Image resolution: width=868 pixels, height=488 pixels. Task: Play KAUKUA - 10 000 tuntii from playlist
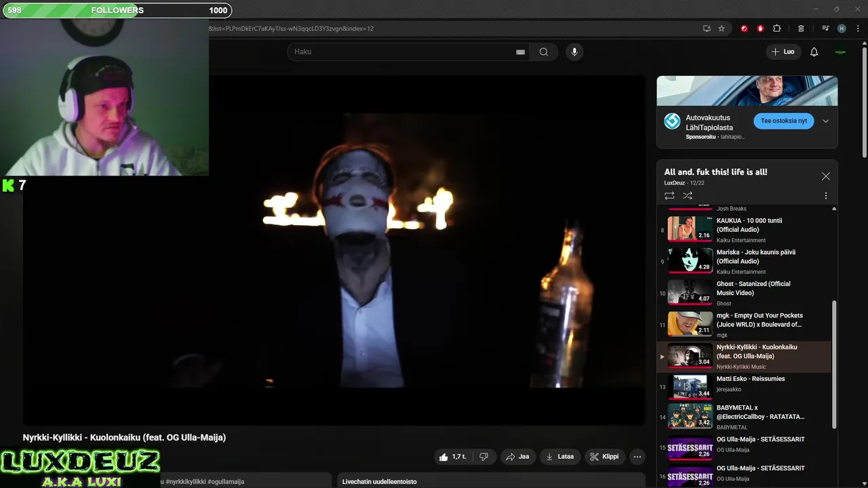744,229
